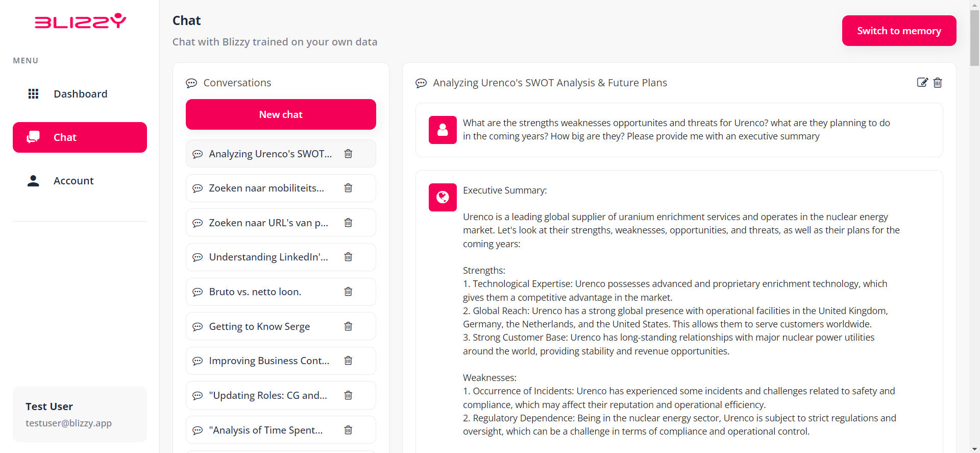Delete Analysis of Time Spent conversation
Screen dimensions: 980x453
point(348,430)
